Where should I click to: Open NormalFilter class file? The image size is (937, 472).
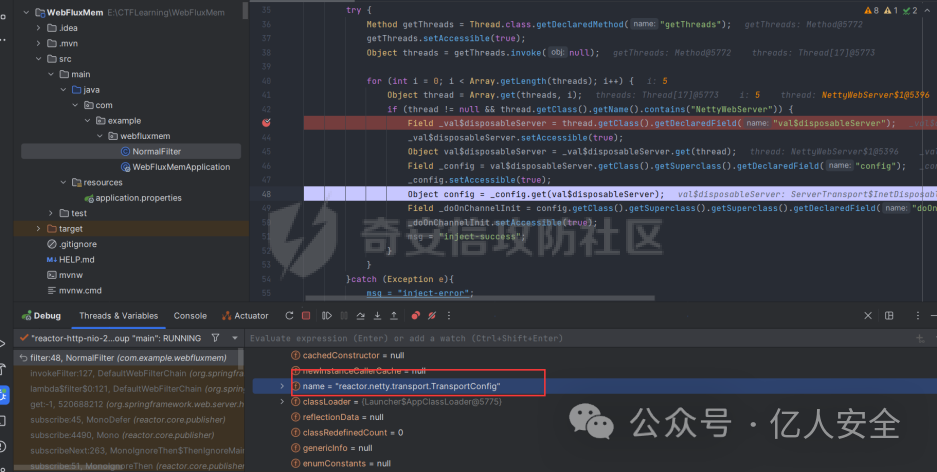click(151, 151)
